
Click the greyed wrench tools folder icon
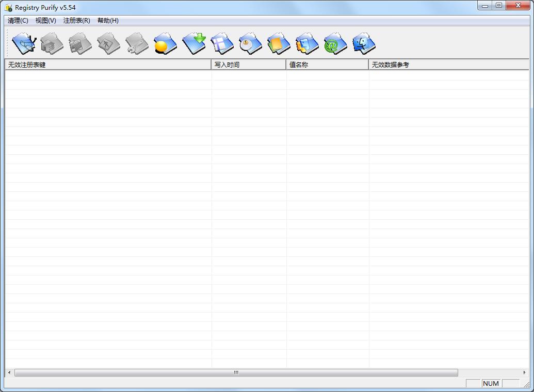click(137, 44)
